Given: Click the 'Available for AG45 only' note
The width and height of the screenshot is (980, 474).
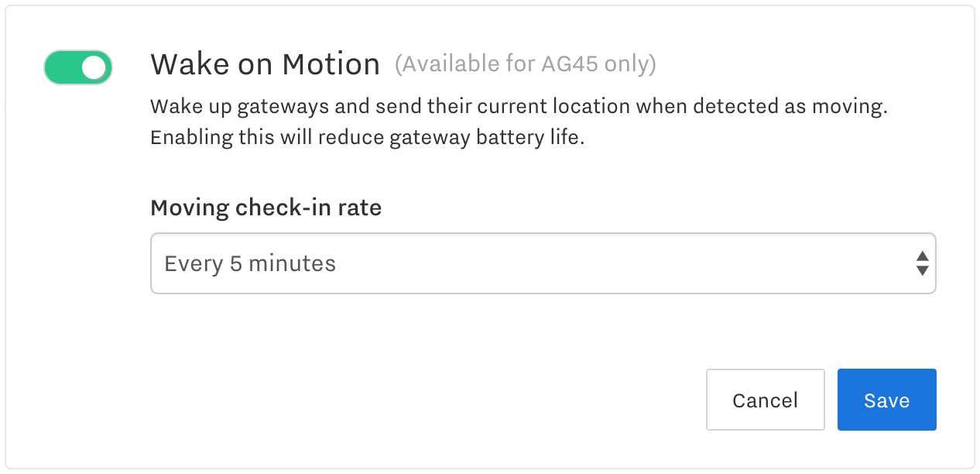Looking at the screenshot, I should coord(526,64).
